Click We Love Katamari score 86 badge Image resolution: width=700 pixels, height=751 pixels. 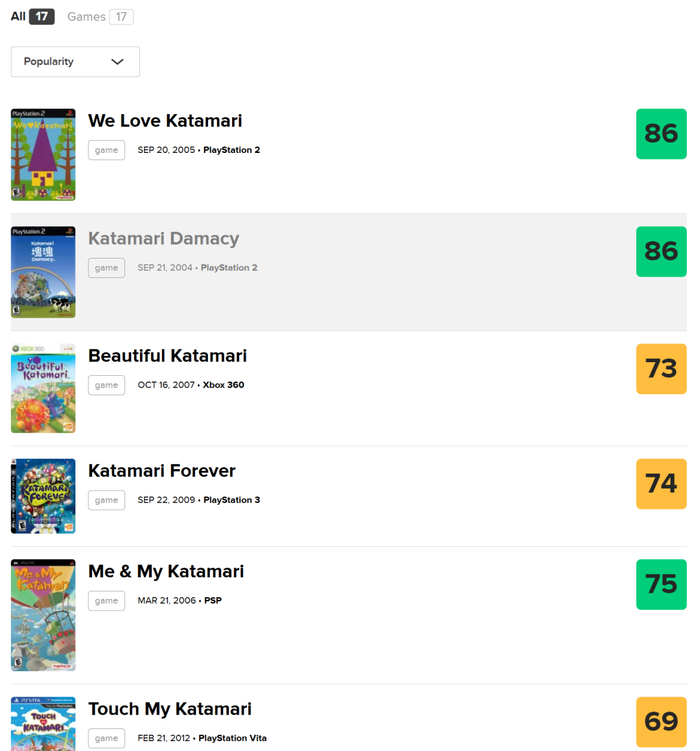(661, 134)
